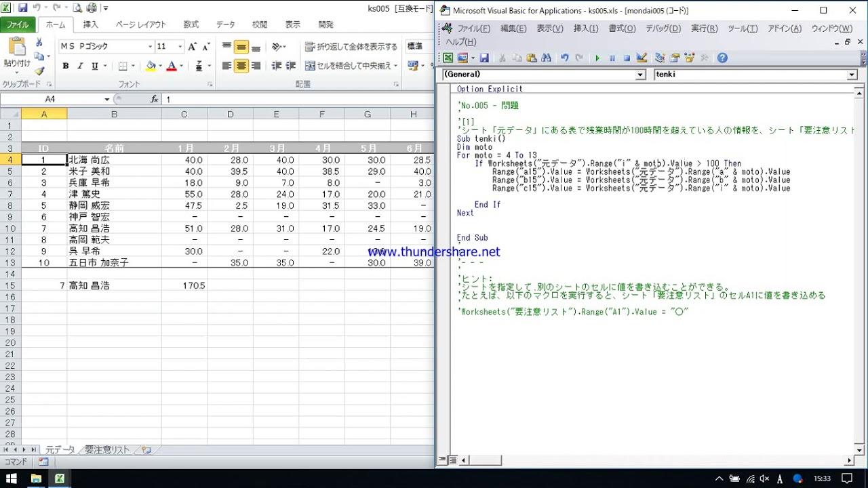
Task: Open VBA help question mark icon
Action: (x=722, y=58)
